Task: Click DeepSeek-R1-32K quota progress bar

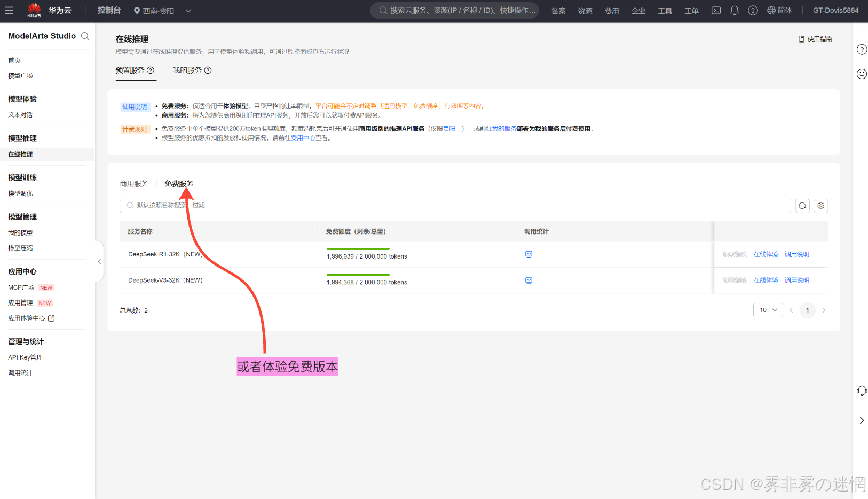Action: tap(358, 249)
